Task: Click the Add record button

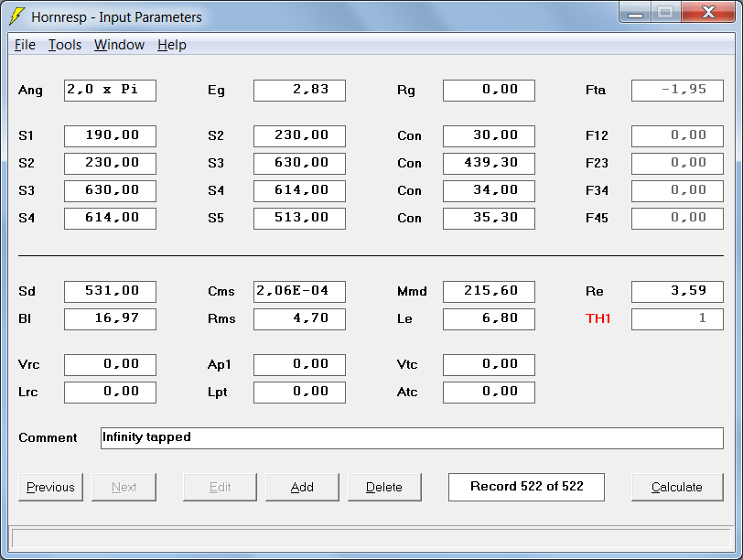Action: pyautogui.click(x=302, y=487)
